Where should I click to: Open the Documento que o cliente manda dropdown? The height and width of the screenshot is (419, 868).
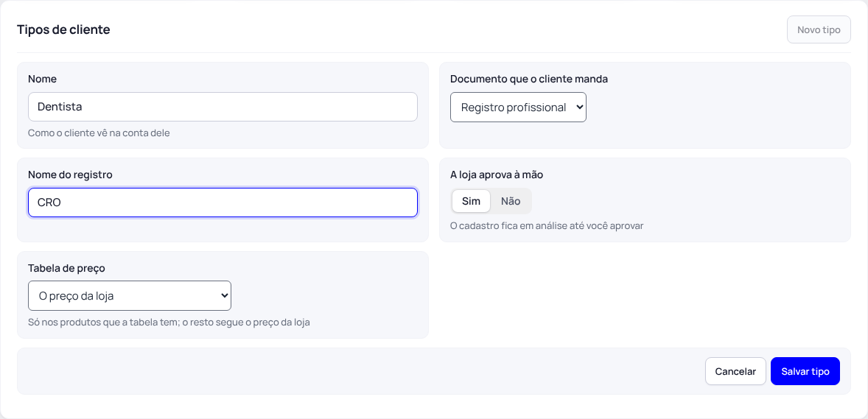coord(518,108)
